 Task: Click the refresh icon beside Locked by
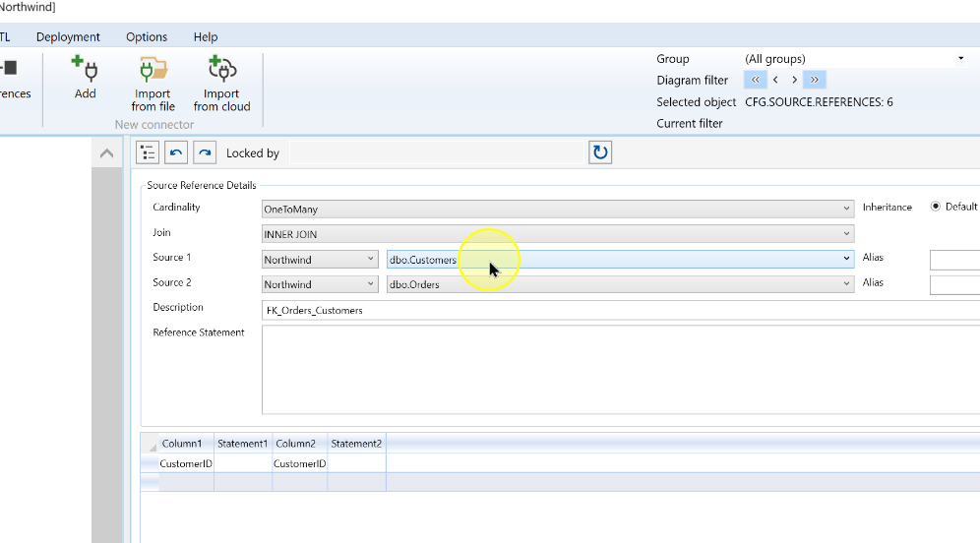[x=600, y=152]
